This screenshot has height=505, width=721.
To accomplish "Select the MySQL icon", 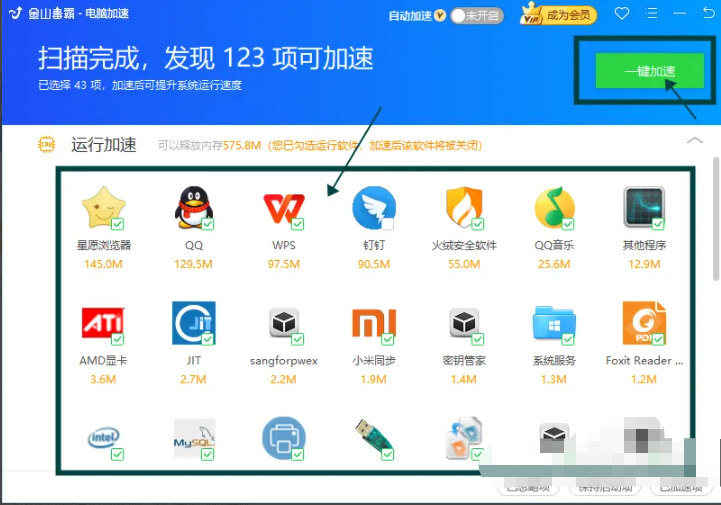I will click(194, 438).
